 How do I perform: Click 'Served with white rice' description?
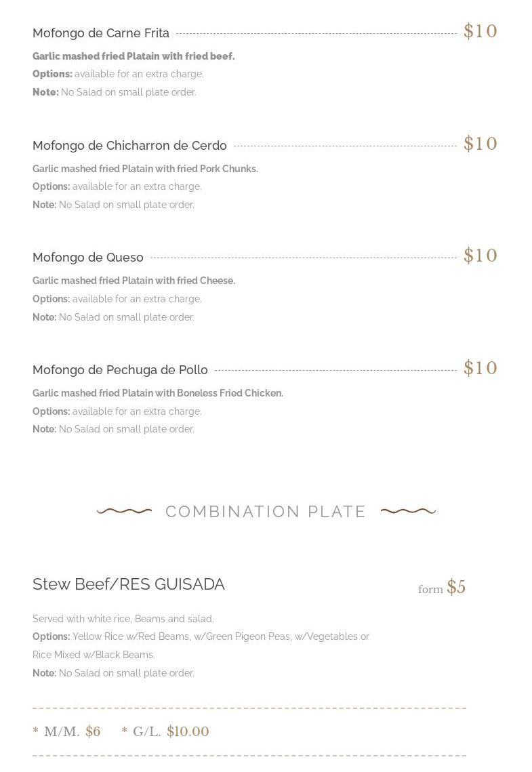click(123, 619)
